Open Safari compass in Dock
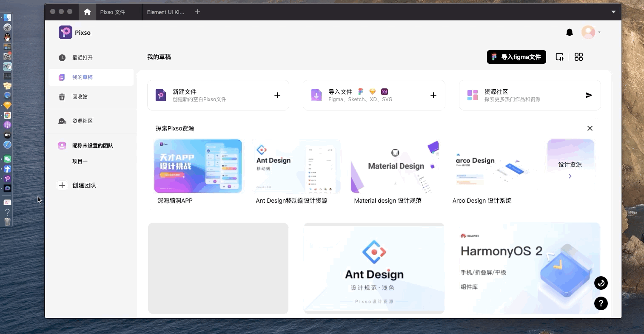The image size is (644, 334). tap(7, 145)
